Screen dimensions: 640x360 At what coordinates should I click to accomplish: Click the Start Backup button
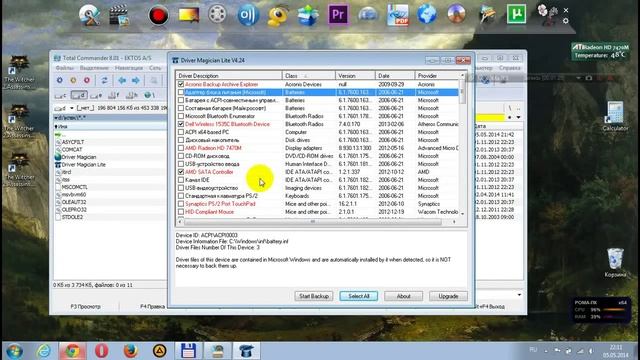coord(313,296)
